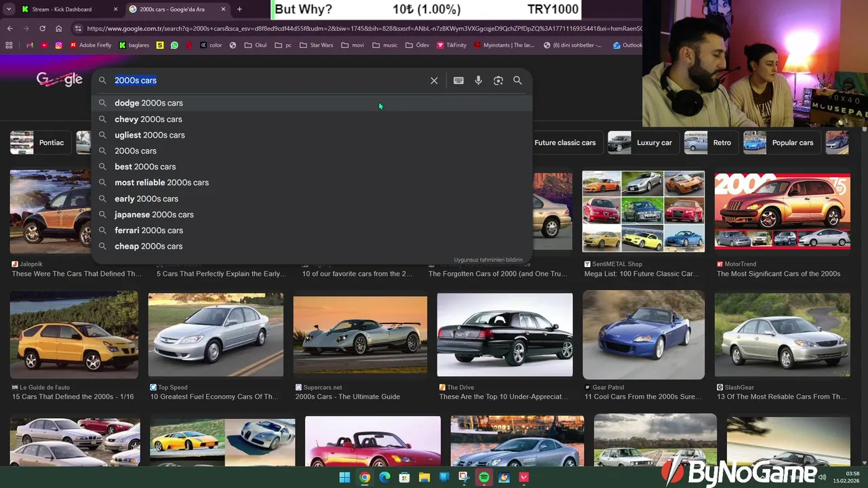Open the WhatsApp bookmark icon
Screen dimensions: 868x488
(x=175, y=45)
